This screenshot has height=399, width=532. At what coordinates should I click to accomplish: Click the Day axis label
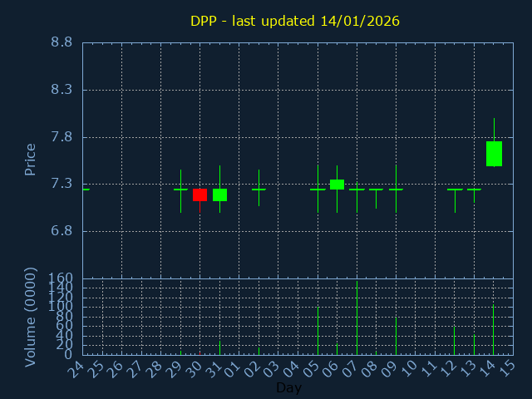pos(288,388)
